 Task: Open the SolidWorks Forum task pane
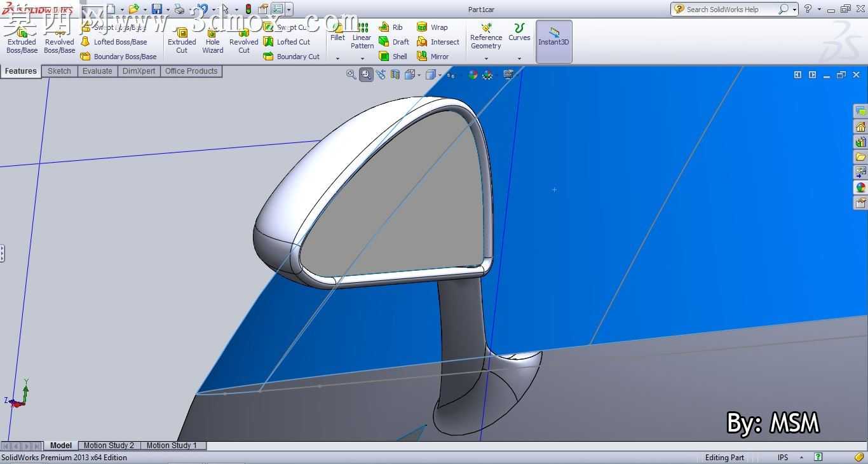[x=860, y=111]
